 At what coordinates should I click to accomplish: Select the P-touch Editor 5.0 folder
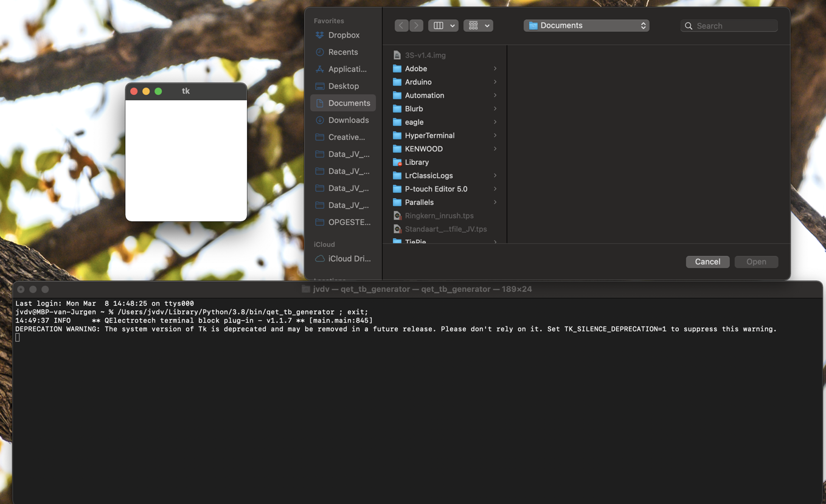pos(436,189)
